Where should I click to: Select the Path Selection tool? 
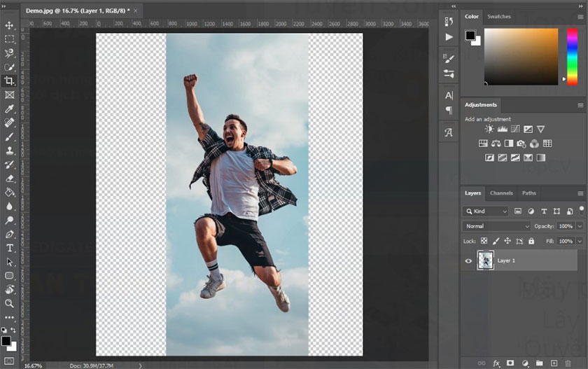[x=9, y=262]
